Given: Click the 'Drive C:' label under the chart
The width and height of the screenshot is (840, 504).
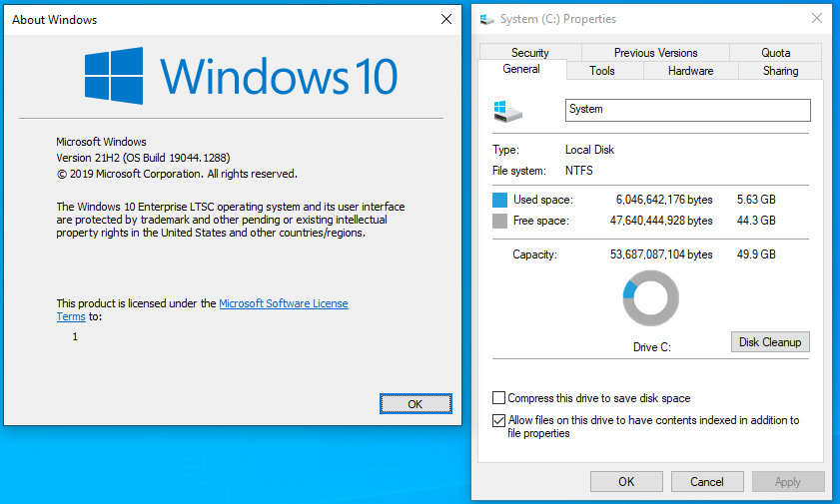Looking at the screenshot, I should click(652, 347).
